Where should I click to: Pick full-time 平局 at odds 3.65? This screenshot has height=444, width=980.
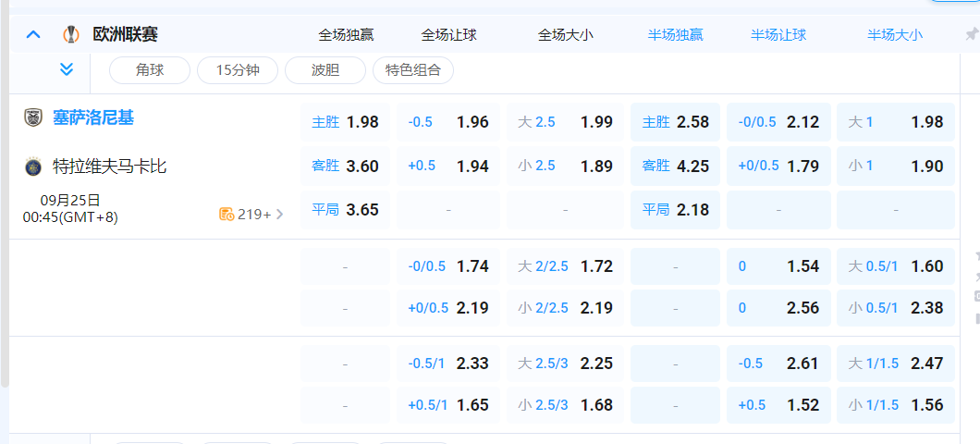click(345, 210)
